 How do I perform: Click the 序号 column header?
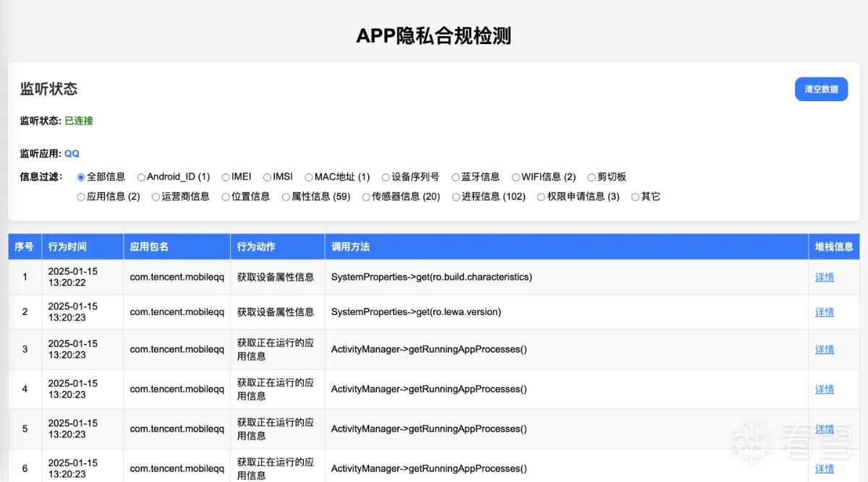pos(25,246)
